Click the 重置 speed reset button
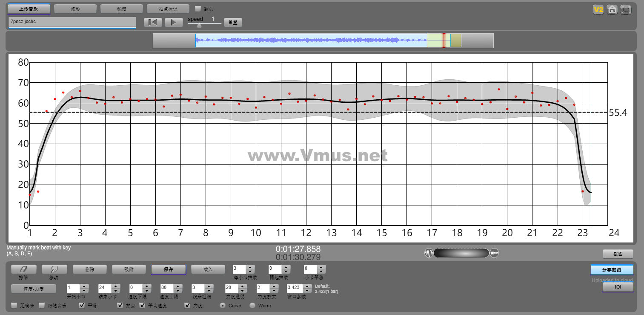The height and width of the screenshot is (315, 644). pyautogui.click(x=233, y=22)
